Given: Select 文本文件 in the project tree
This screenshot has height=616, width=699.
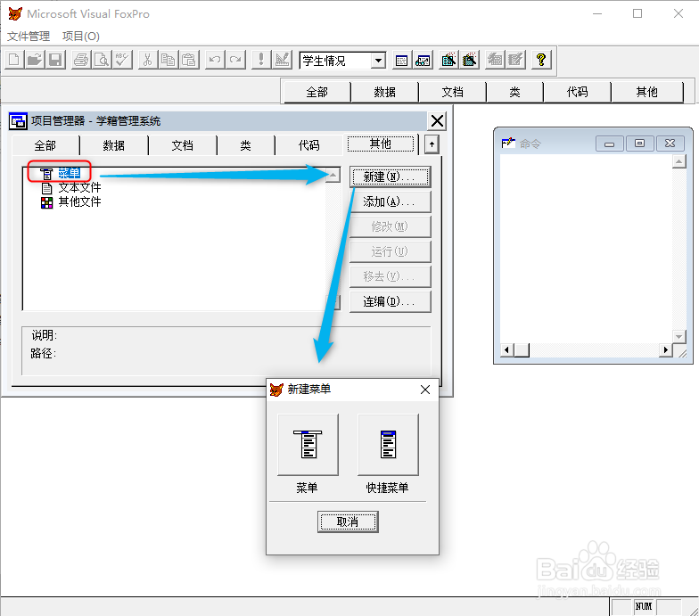Looking at the screenshot, I should [x=80, y=187].
